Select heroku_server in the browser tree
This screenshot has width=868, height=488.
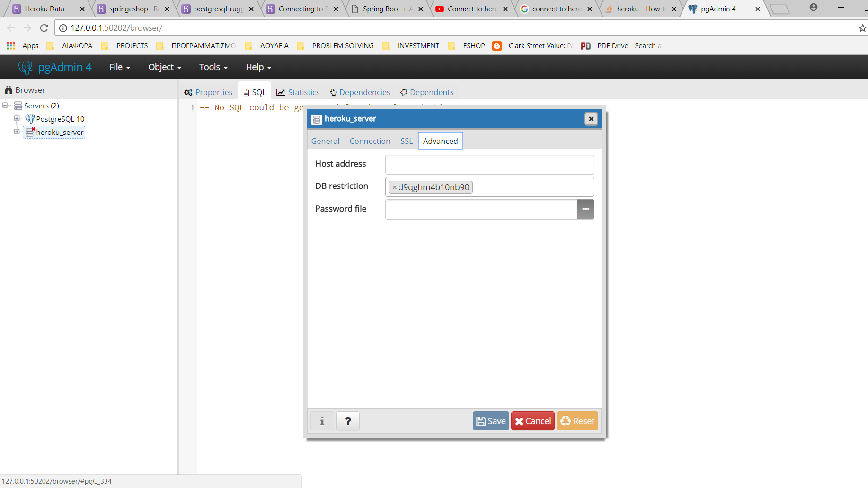coord(60,132)
